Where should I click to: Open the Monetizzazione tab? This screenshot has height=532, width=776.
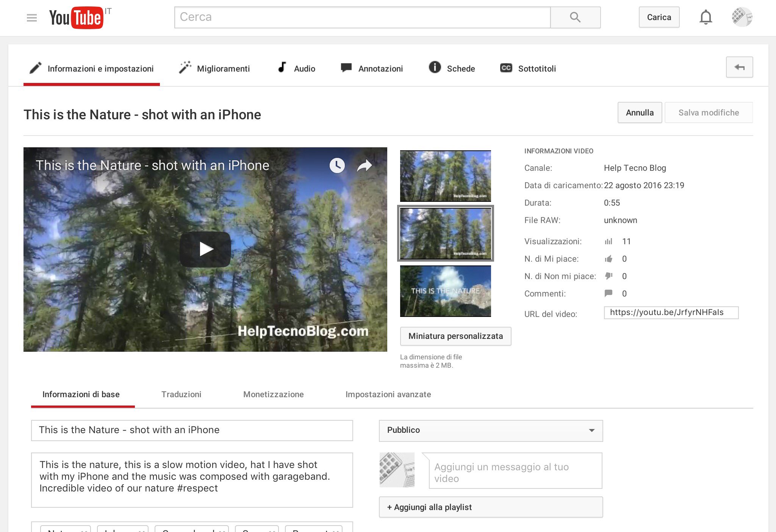[274, 395]
